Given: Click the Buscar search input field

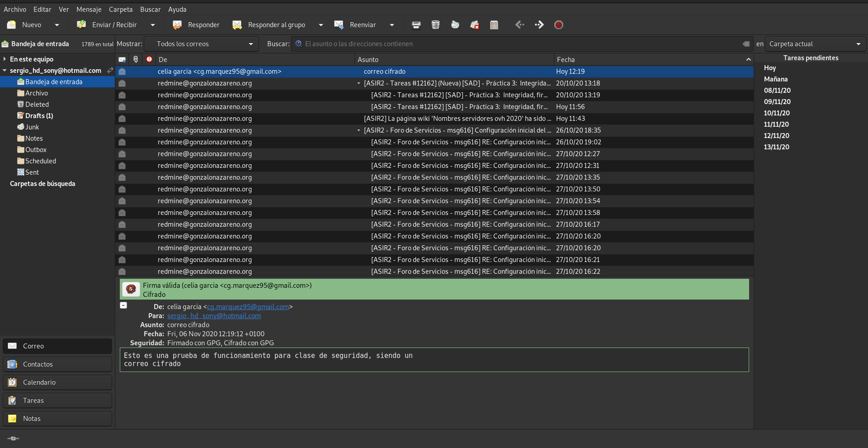Looking at the screenshot, I should (520, 44).
